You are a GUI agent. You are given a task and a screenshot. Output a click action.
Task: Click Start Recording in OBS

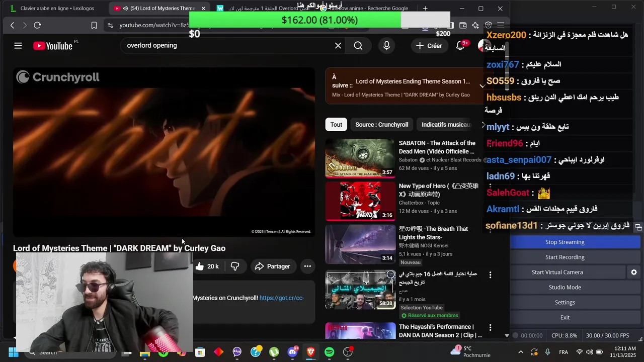[565, 257]
